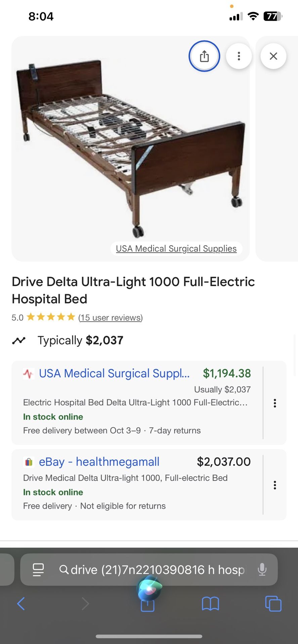Go back to previous page
The height and width of the screenshot is (644, 298).
(x=21, y=604)
